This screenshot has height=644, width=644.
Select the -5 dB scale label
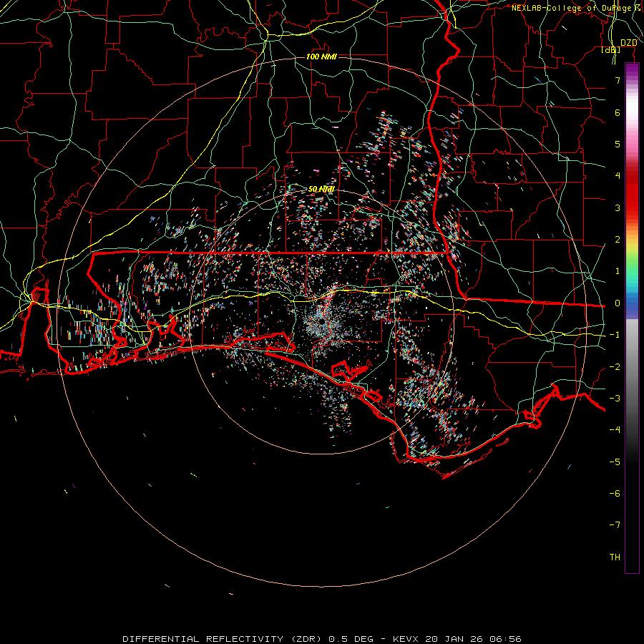615,462
